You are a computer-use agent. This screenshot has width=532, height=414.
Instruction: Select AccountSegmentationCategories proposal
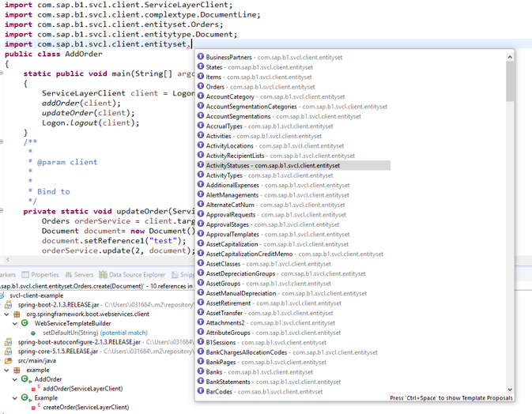292,107
